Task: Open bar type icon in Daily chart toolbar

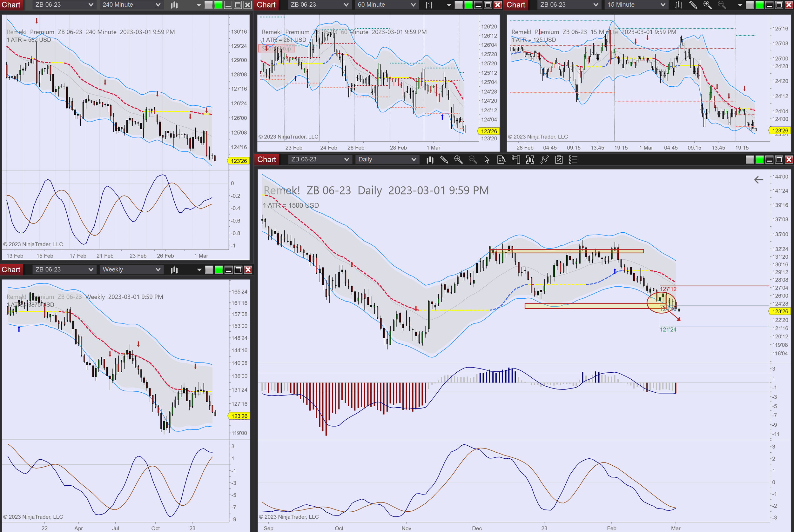Action: (430, 159)
